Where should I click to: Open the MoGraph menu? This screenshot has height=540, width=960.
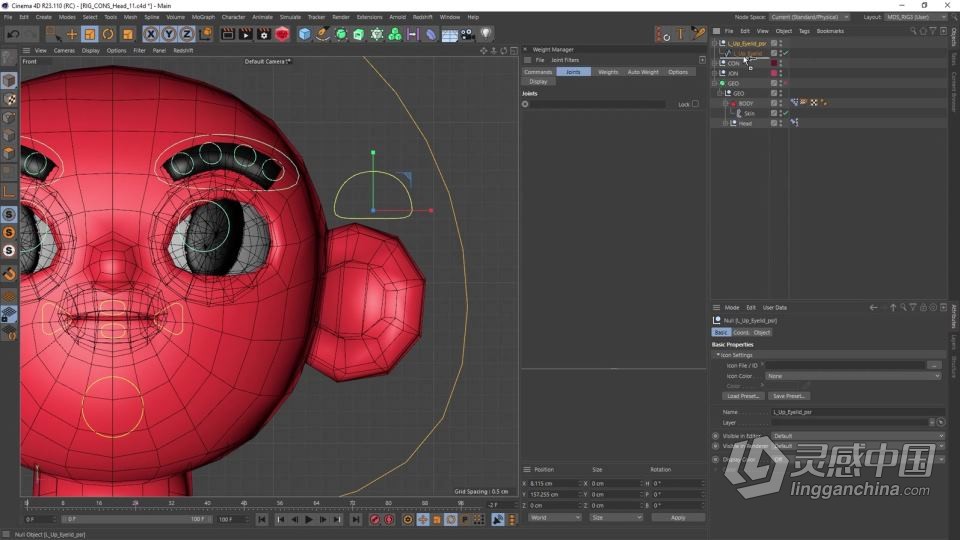[203, 17]
